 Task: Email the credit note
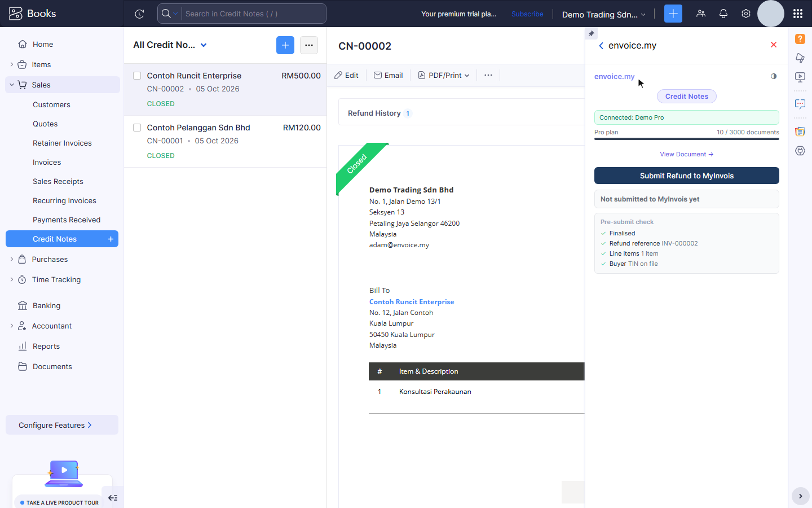(388, 75)
